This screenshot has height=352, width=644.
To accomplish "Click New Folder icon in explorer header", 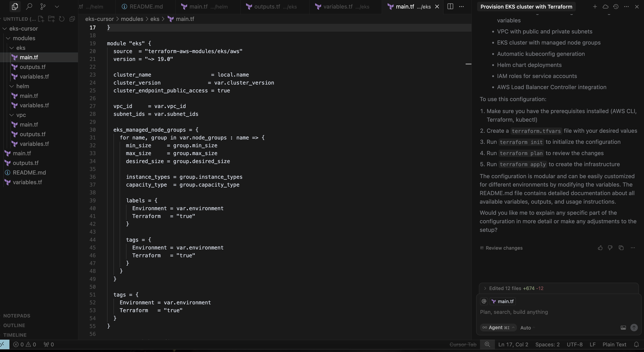I will (x=51, y=19).
